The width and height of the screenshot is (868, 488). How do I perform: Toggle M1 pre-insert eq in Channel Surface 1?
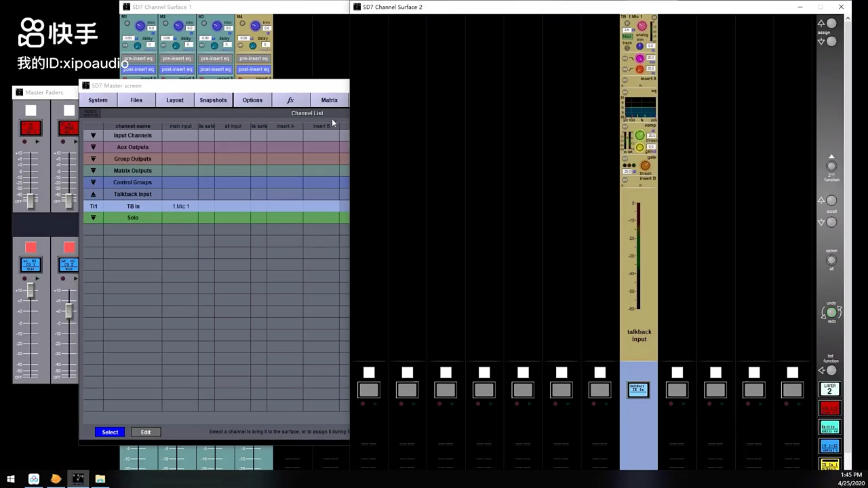pyautogui.click(x=138, y=58)
